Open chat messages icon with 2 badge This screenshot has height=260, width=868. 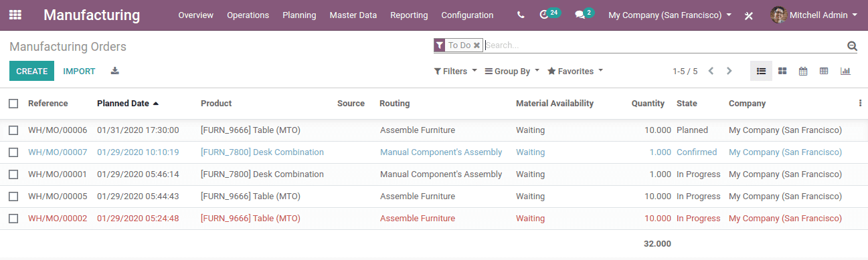coord(584,14)
